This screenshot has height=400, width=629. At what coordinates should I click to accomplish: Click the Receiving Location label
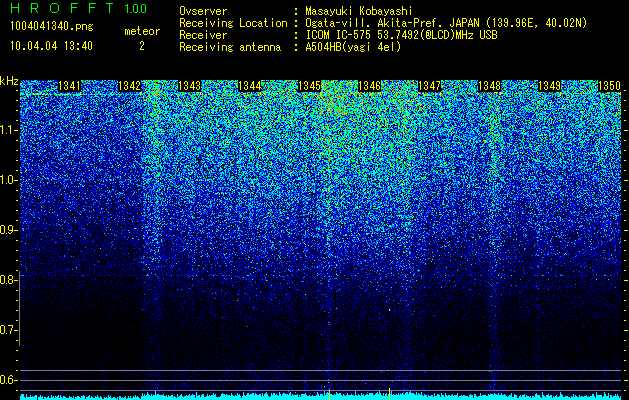tap(233, 23)
